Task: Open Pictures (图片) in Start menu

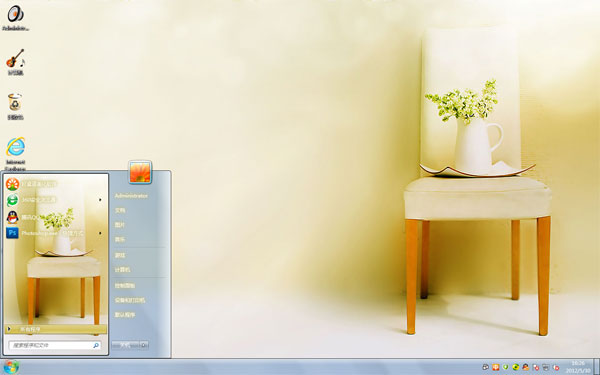Action: 120,225
